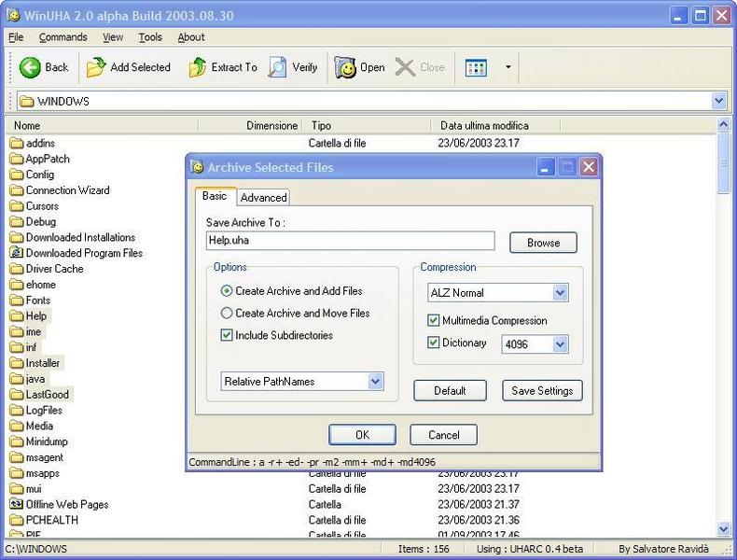
Task: Click OK in Archive Selected Files dialog
Action: 362,435
